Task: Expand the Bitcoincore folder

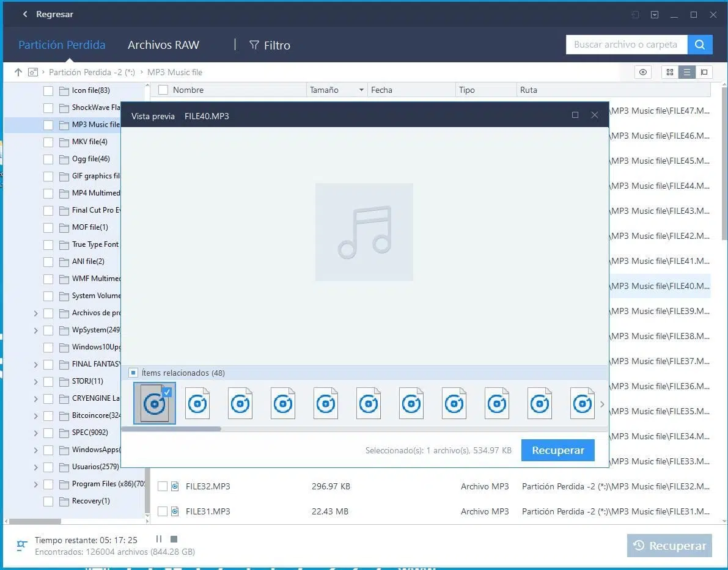Action: click(x=35, y=416)
